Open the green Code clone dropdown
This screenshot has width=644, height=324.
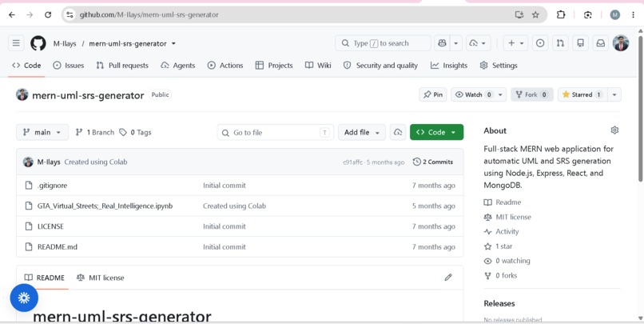click(436, 132)
